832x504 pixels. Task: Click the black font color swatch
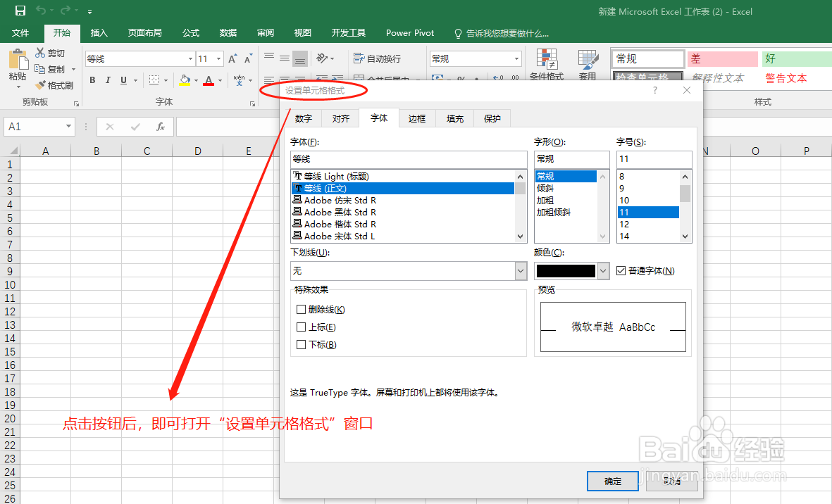click(566, 271)
